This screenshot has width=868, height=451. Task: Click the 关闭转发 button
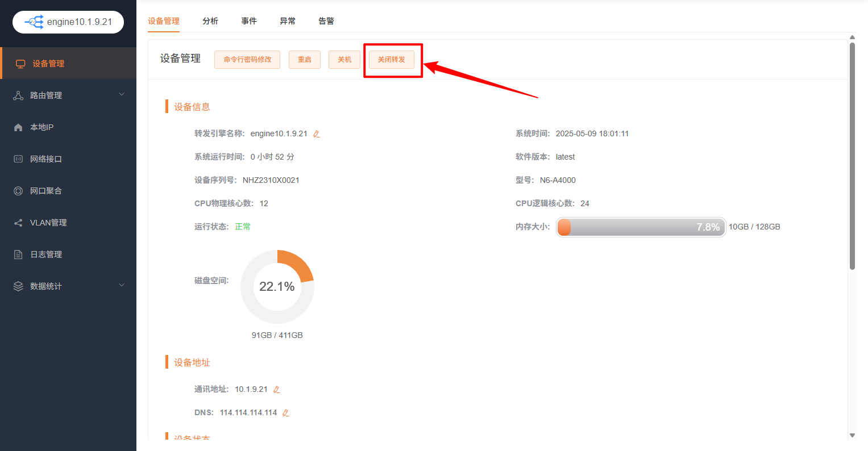[392, 59]
